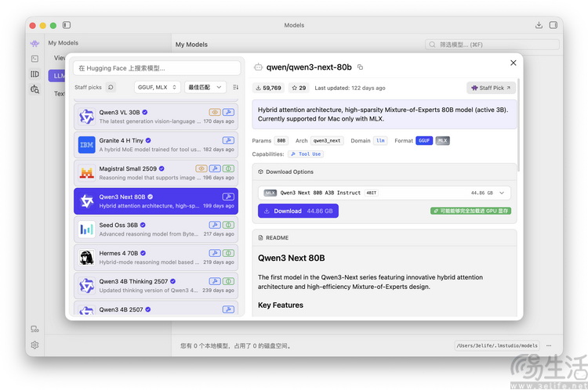Click the tool-use badge on Hermes 4 70B
The width and height of the screenshot is (588, 390).
(x=215, y=253)
